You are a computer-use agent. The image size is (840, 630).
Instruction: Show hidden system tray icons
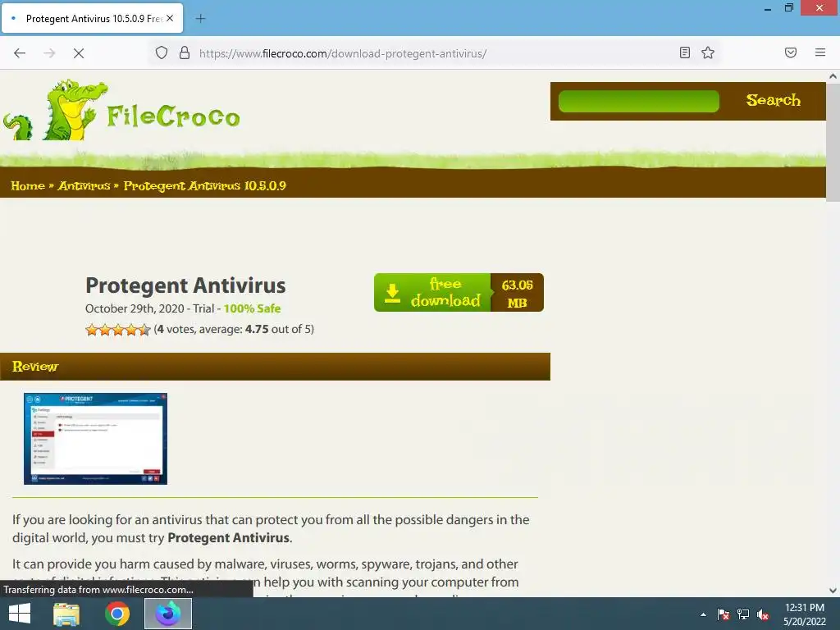[x=703, y=614]
